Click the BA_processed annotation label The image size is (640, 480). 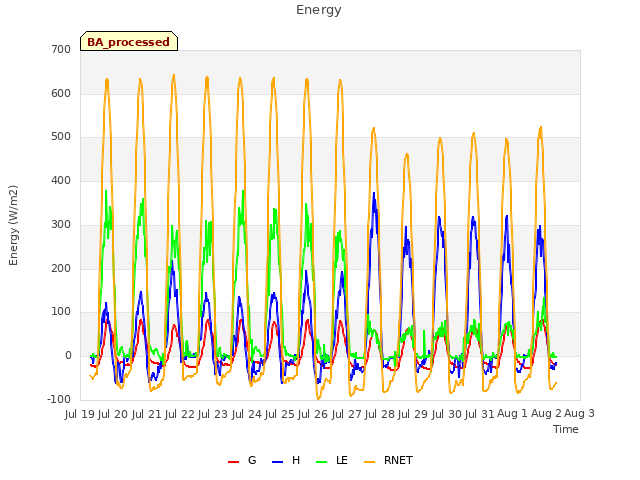click(x=129, y=42)
